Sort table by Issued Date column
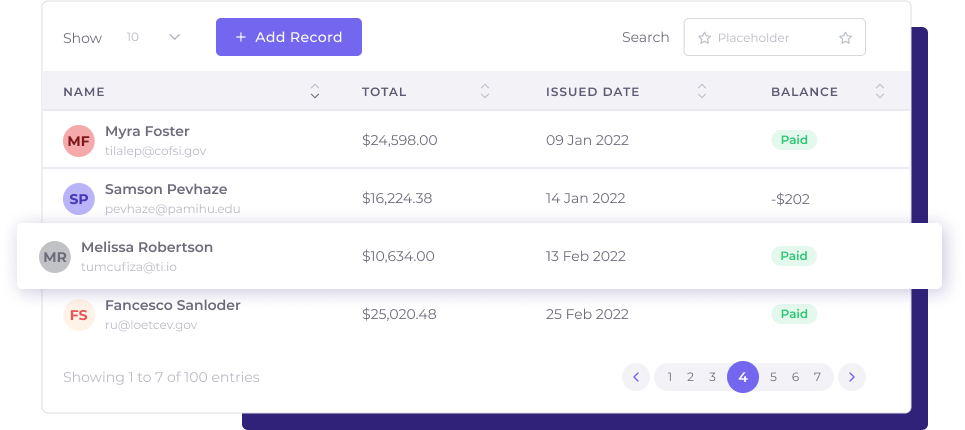 (x=702, y=92)
